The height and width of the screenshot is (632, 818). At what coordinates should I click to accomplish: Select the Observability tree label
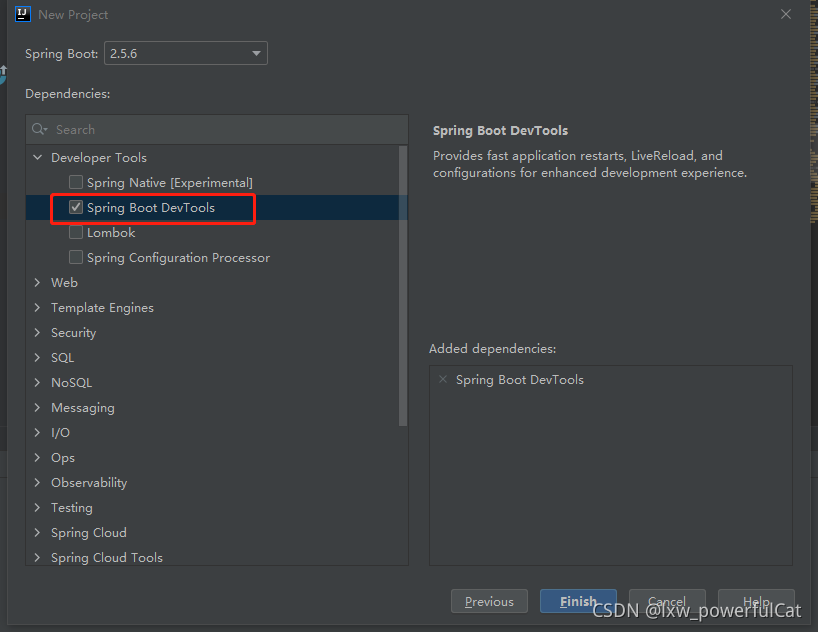pyautogui.click(x=89, y=483)
